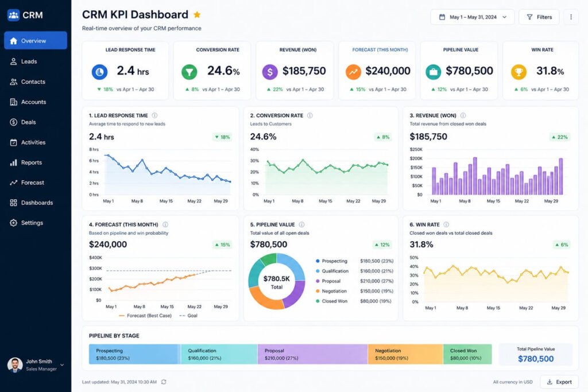Click the info icon next to 6. Win Rate
The width and height of the screenshot is (588, 392).
[x=446, y=224]
